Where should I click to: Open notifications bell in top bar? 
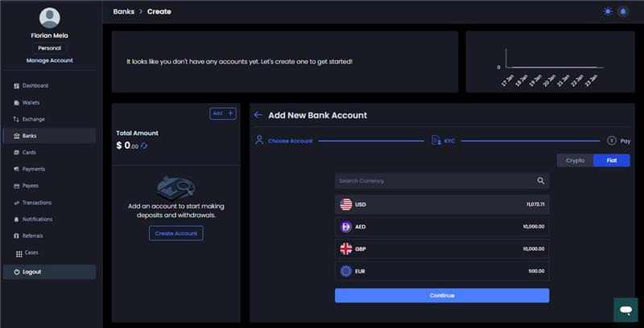pos(623,11)
